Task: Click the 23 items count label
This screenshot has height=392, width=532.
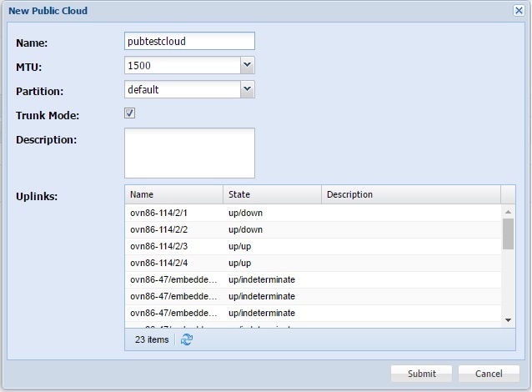Action: 152,339
